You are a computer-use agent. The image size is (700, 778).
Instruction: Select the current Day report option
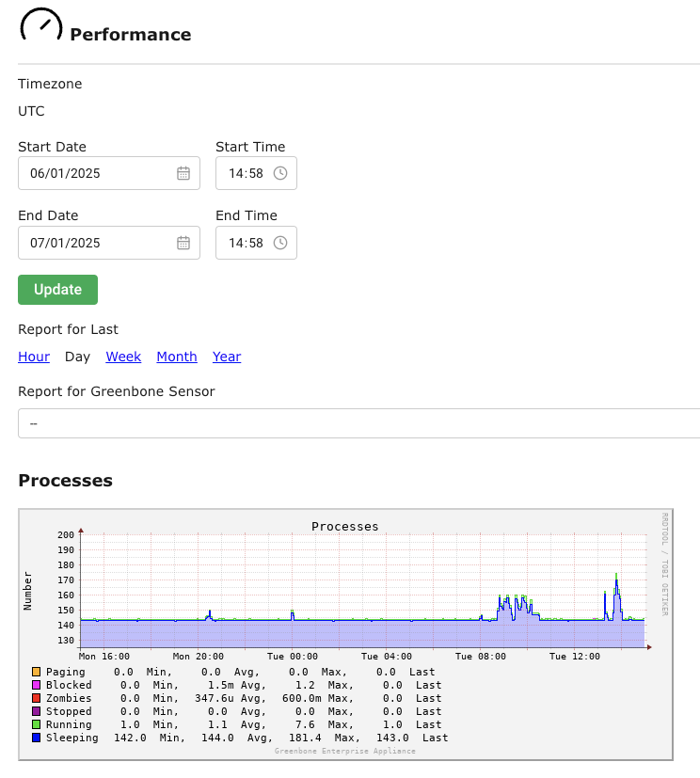coord(77,357)
